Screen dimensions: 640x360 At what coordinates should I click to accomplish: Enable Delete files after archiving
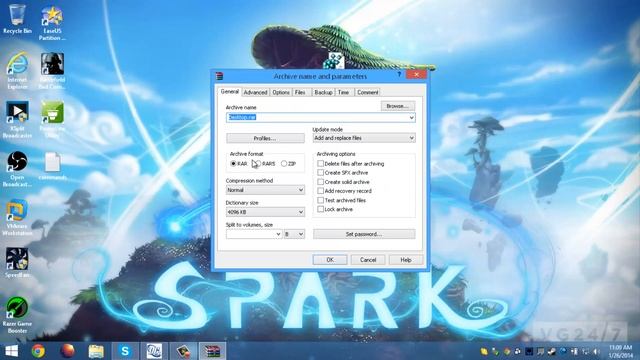coord(321,164)
